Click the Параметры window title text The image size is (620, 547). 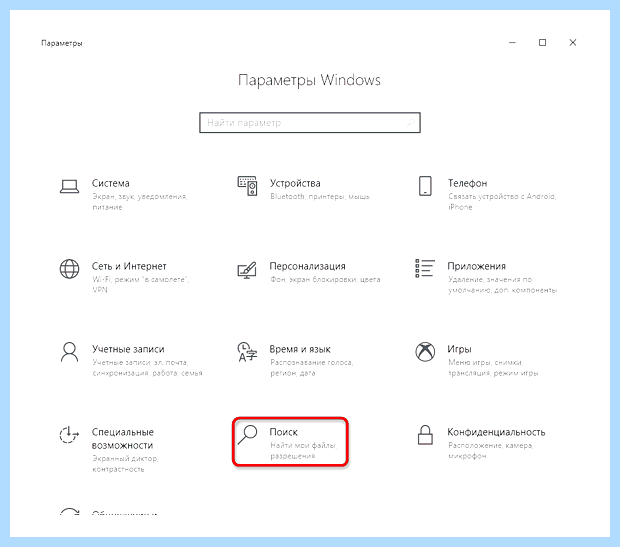point(62,43)
